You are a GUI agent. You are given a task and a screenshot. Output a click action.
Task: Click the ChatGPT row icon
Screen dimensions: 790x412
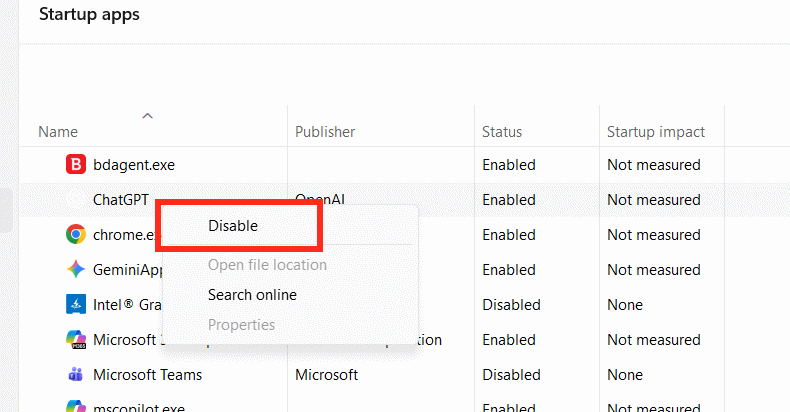pyautogui.click(x=76, y=199)
